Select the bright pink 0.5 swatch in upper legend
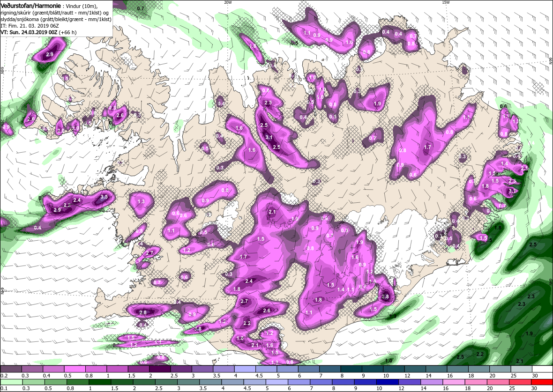This screenshot has height=392, width=553. click(75, 369)
